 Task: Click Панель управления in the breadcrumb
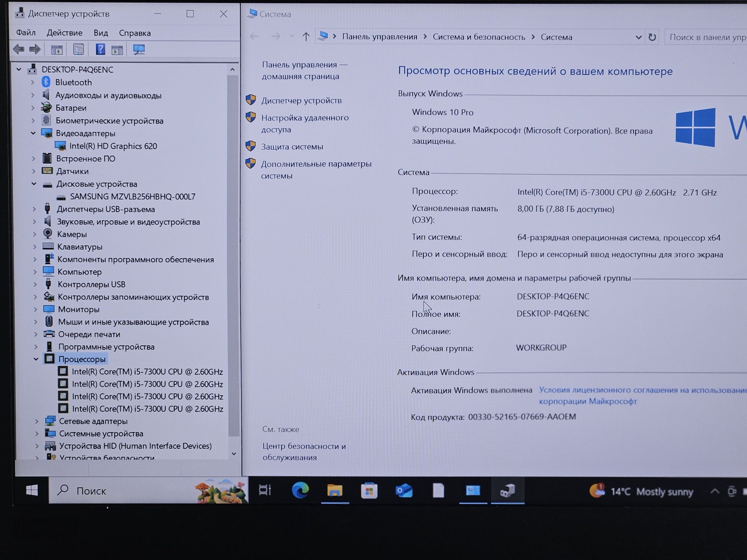point(379,37)
